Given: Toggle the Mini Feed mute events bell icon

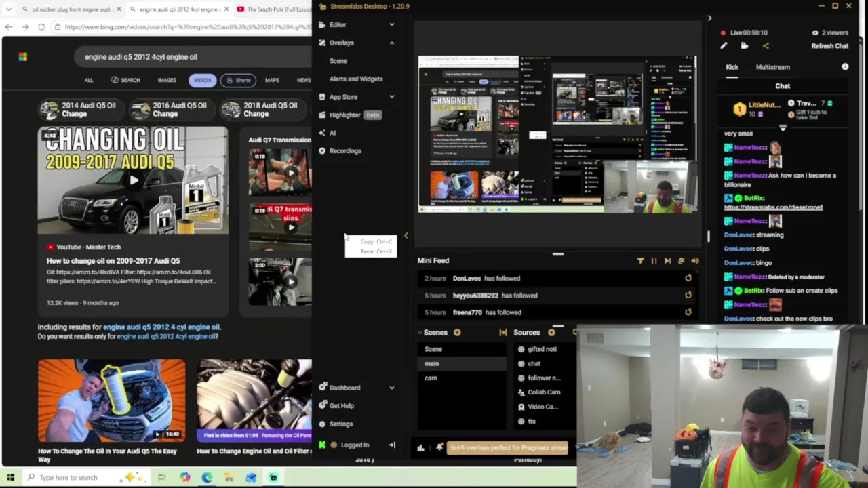Looking at the screenshot, I should tap(681, 260).
